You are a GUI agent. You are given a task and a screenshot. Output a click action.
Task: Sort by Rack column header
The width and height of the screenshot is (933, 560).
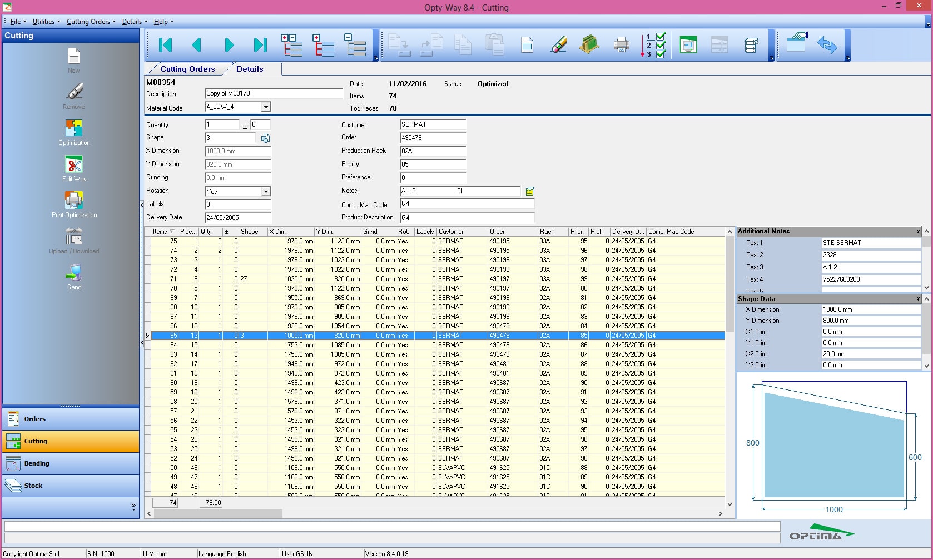[x=552, y=232]
